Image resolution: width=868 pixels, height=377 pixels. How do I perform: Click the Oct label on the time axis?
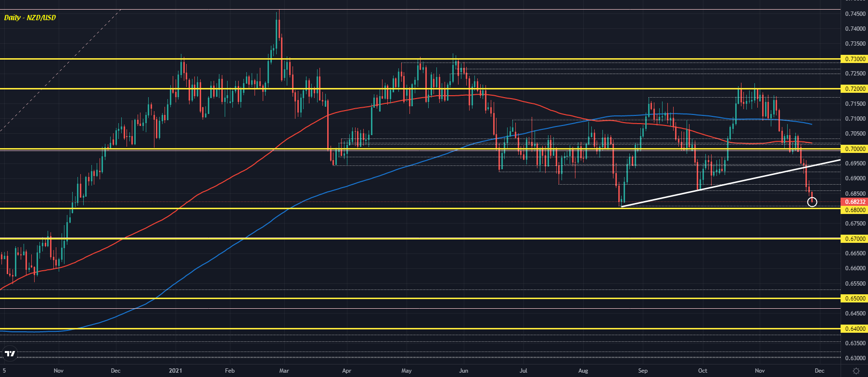tap(702, 371)
